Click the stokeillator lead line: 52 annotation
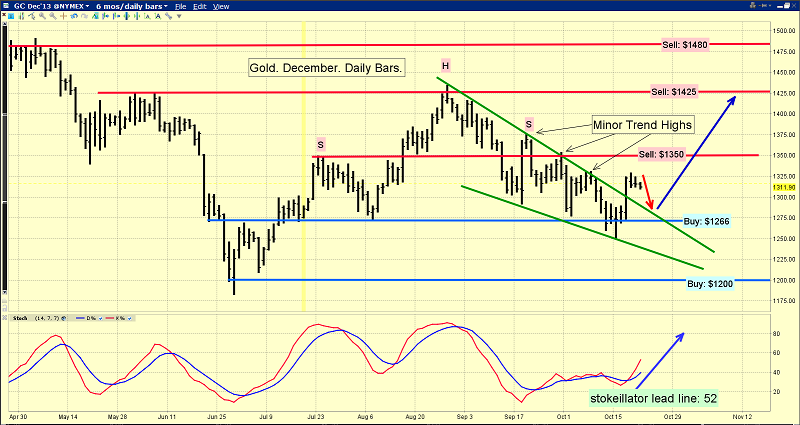This screenshot has width=800, height=425. [x=653, y=398]
